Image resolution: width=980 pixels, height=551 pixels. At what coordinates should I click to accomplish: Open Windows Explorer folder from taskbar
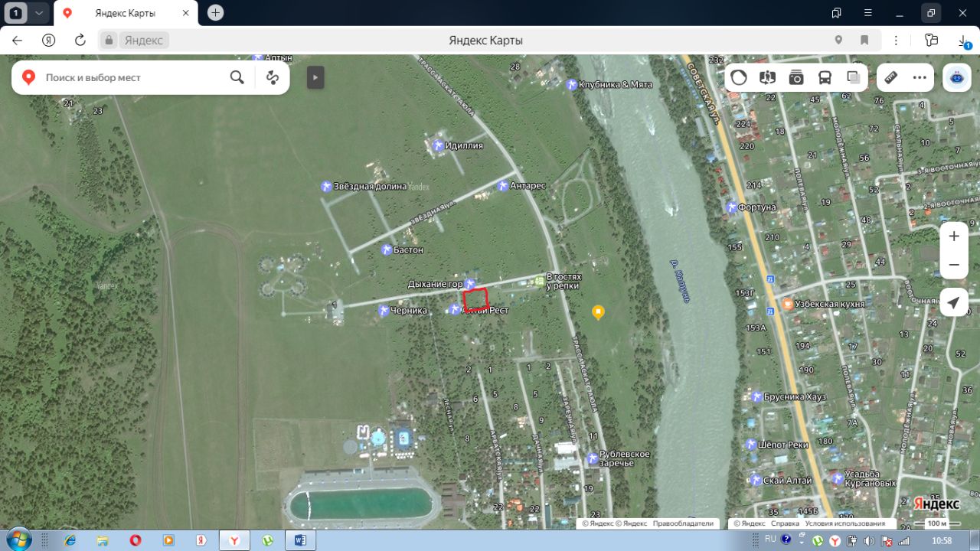(103, 540)
